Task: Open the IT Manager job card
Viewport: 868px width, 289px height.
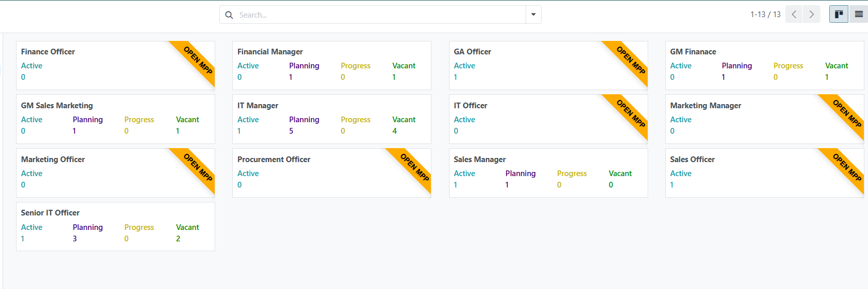Action: coord(258,106)
